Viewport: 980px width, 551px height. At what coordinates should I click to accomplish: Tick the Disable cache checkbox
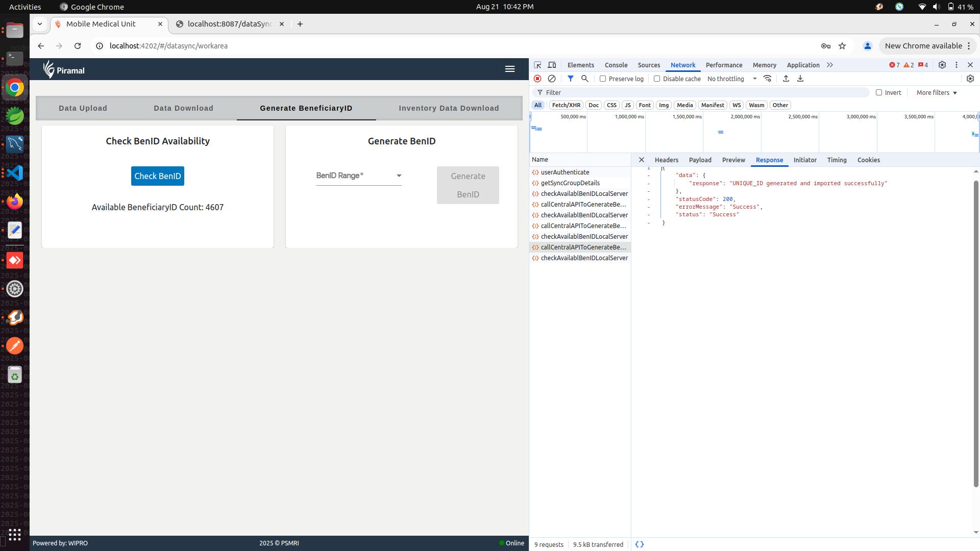(x=657, y=79)
